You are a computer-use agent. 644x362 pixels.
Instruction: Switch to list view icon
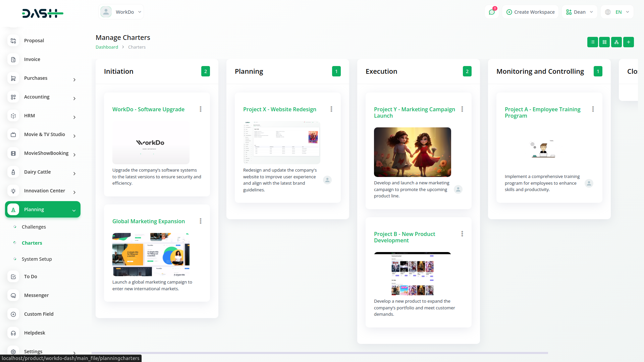tap(592, 42)
